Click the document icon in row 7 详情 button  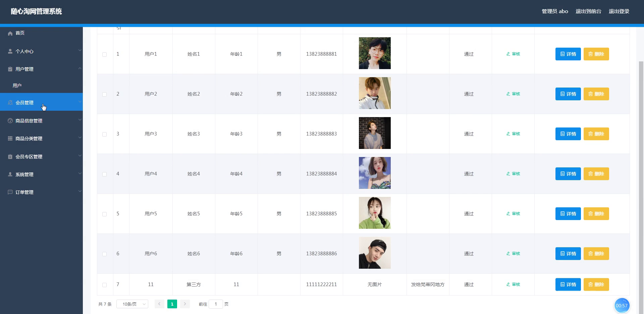coord(562,284)
